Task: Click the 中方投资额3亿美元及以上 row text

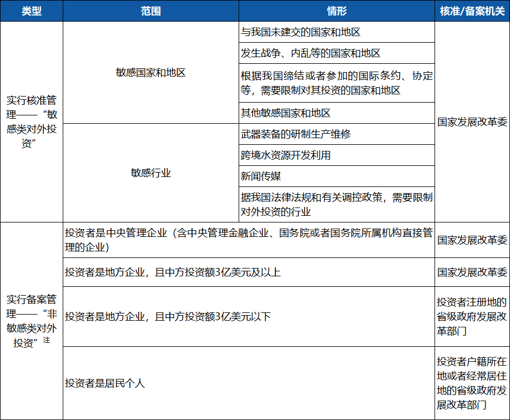Action: pyautogui.click(x=173, y=272)
